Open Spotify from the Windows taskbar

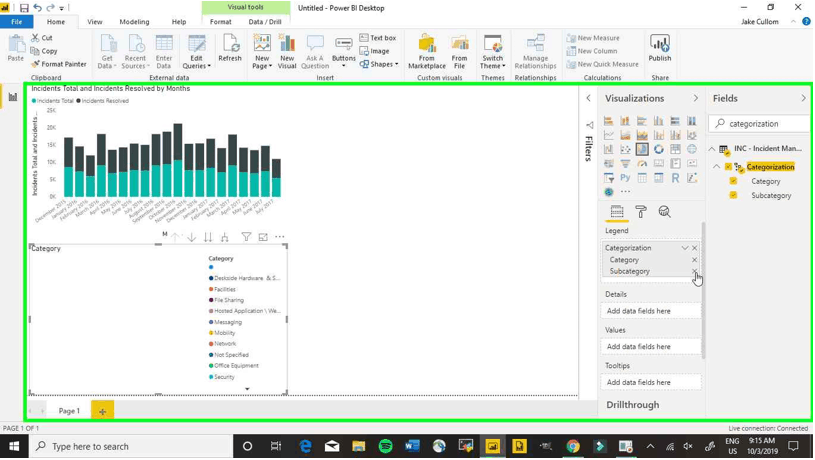[385, 446]
